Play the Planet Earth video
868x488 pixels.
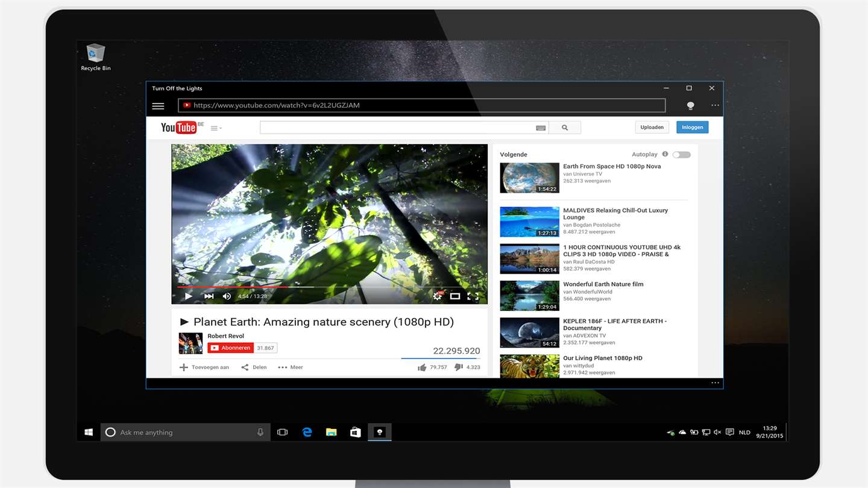tap(188, 296)
